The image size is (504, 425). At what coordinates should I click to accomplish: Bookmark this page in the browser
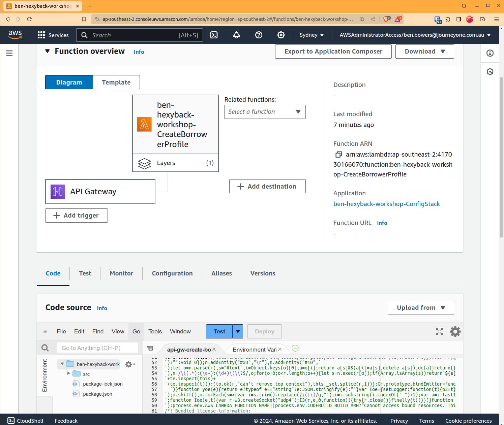(x=84, y=19)
